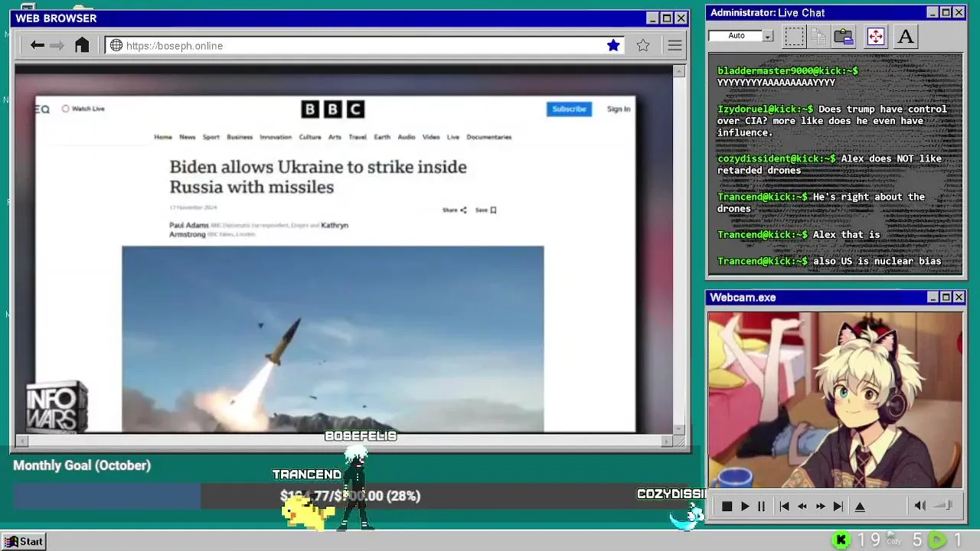Click the paste clipboard icon in Live Chat
The width and height of the screenshot is (980, 551).
point(844,36)
